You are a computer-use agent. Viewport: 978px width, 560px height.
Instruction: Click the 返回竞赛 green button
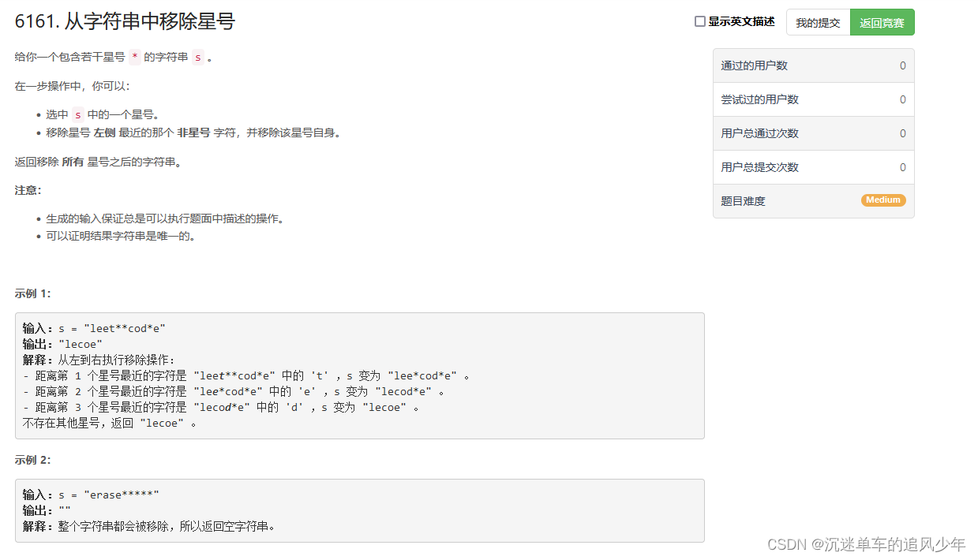point(882,22)
